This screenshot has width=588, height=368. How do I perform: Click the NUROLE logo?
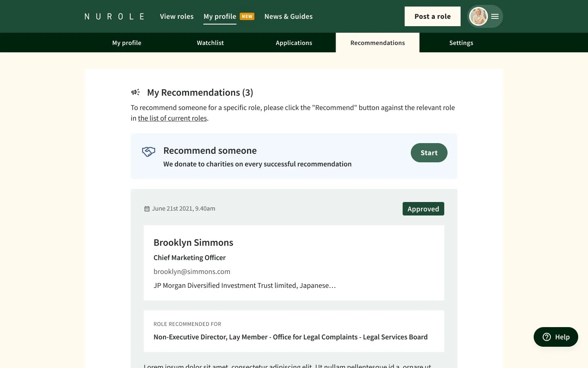[x=114, y=16]
